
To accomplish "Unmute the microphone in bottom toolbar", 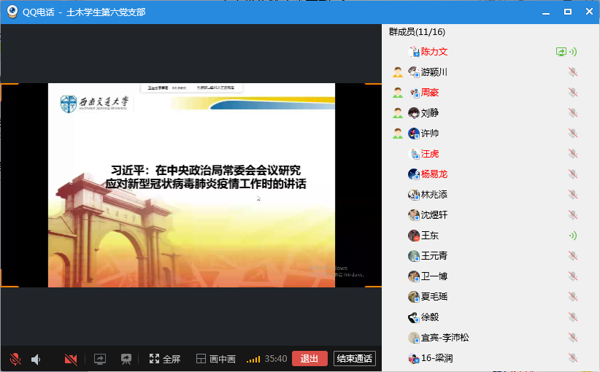I will (15, 359).
